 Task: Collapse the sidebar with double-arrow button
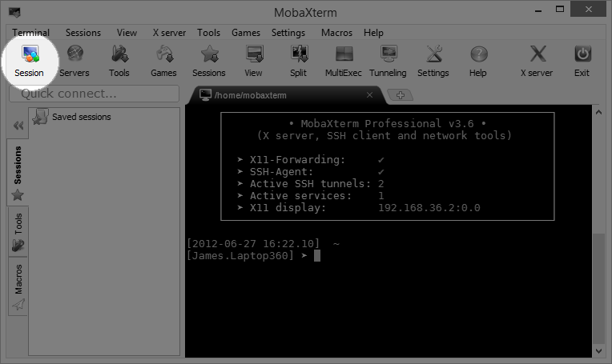(x=18, y=126)
